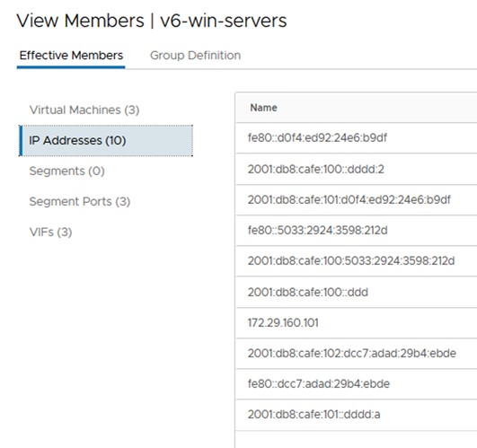Select row fe80::d0f4:ed92:24e6:b9df
The image size is (477, 448).
pos(357,138)
